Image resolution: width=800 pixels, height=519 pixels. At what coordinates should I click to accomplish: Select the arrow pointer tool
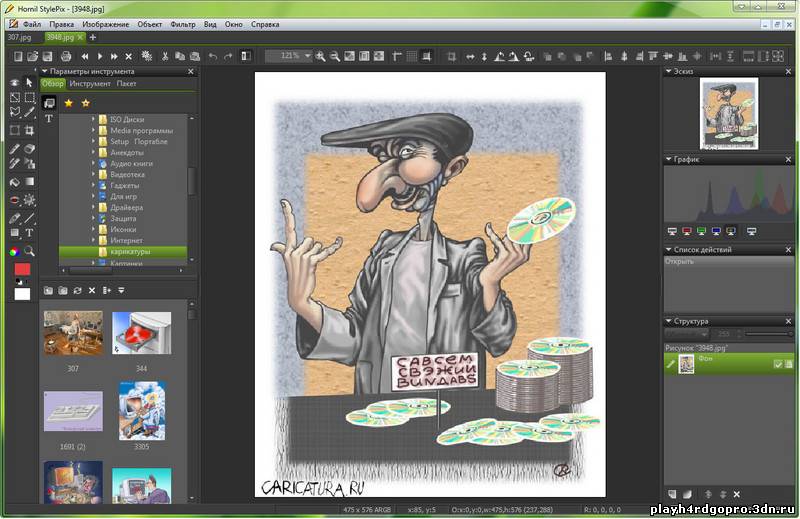pos(30,82)
